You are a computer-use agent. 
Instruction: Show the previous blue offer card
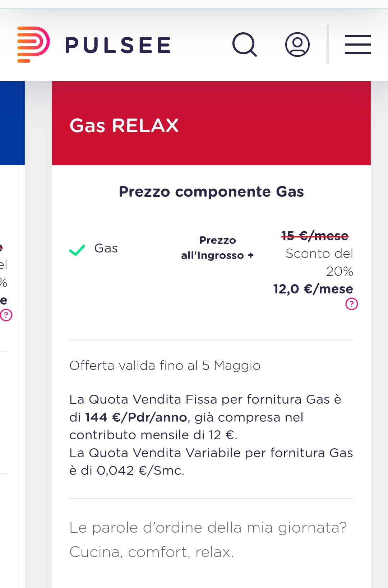12,123
